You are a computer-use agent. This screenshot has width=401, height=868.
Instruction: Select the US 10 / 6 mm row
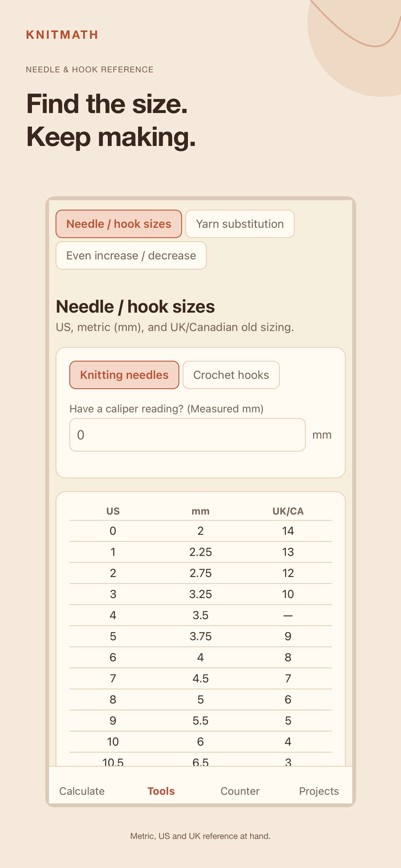coord(200,742)
